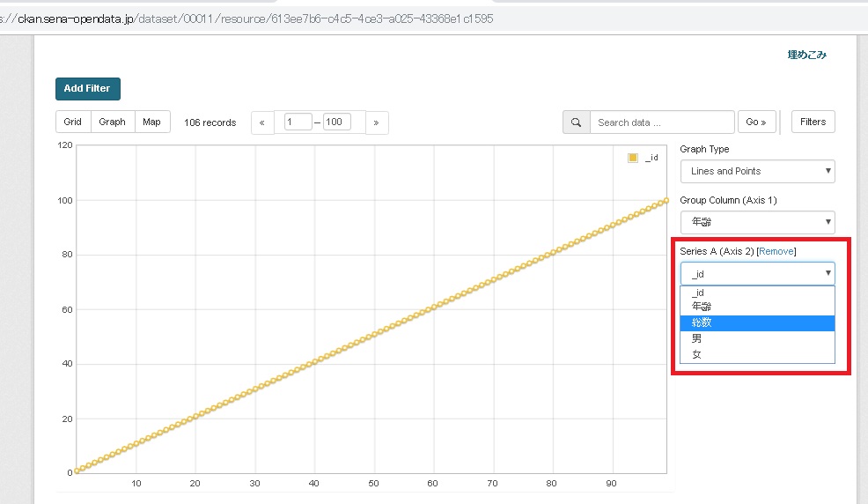Switch to the Graph view tab

click(x=112, y=122)
